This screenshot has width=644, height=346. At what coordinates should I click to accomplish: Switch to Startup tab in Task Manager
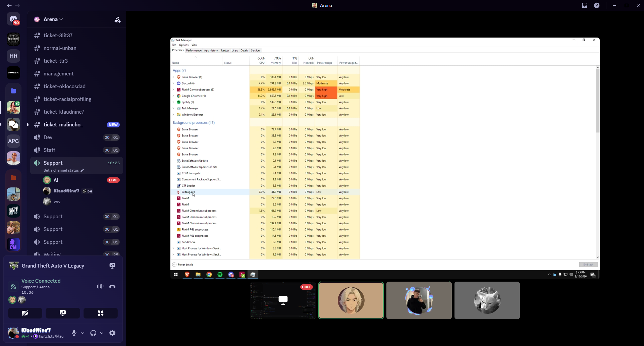[225, 51]
